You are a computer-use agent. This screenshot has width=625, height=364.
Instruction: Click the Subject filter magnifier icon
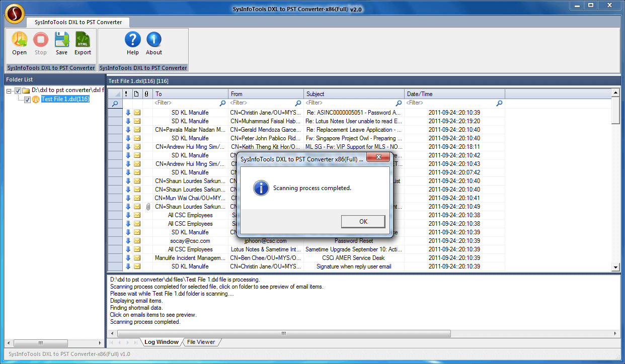[x=399, y=103]
